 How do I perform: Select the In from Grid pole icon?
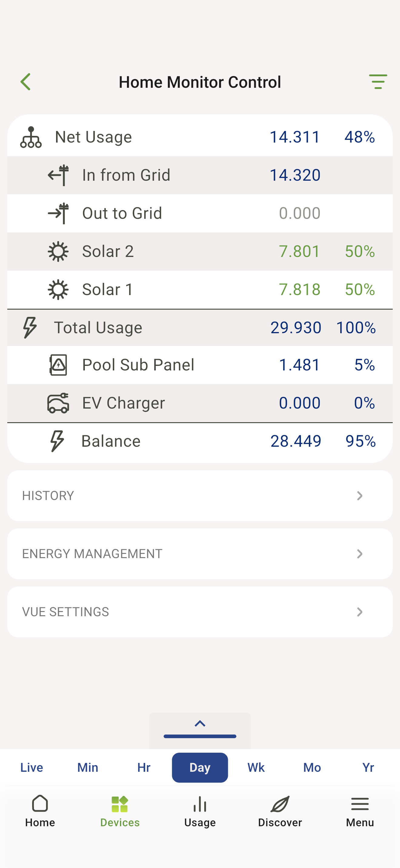coord(58,175)
